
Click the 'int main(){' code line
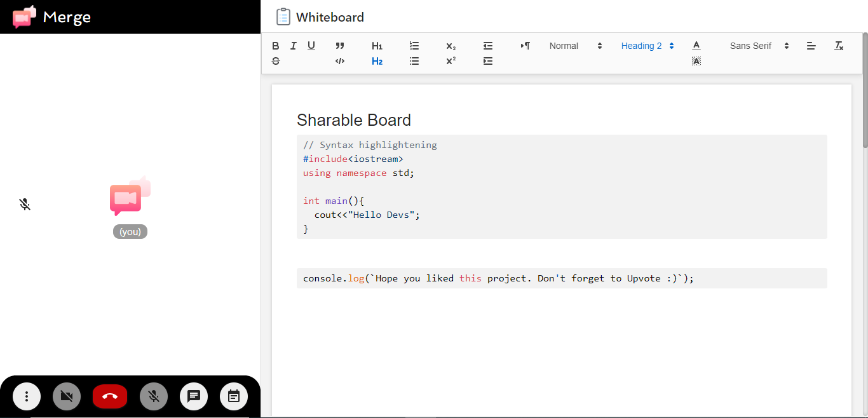[x=334, y=201]
